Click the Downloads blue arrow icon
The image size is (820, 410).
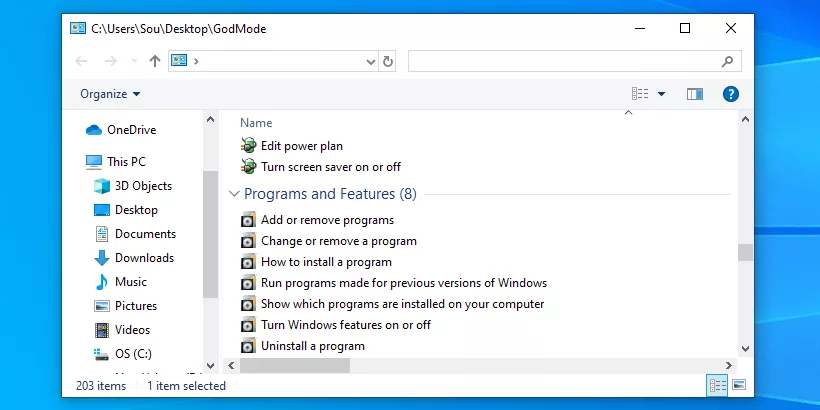click(x=101, y=258)
